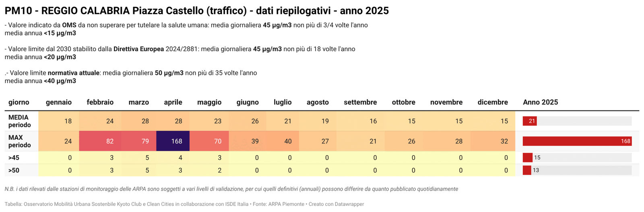Click the dark purple 168 cell
The height and width of the screenshot is (212, 644).
173,141
